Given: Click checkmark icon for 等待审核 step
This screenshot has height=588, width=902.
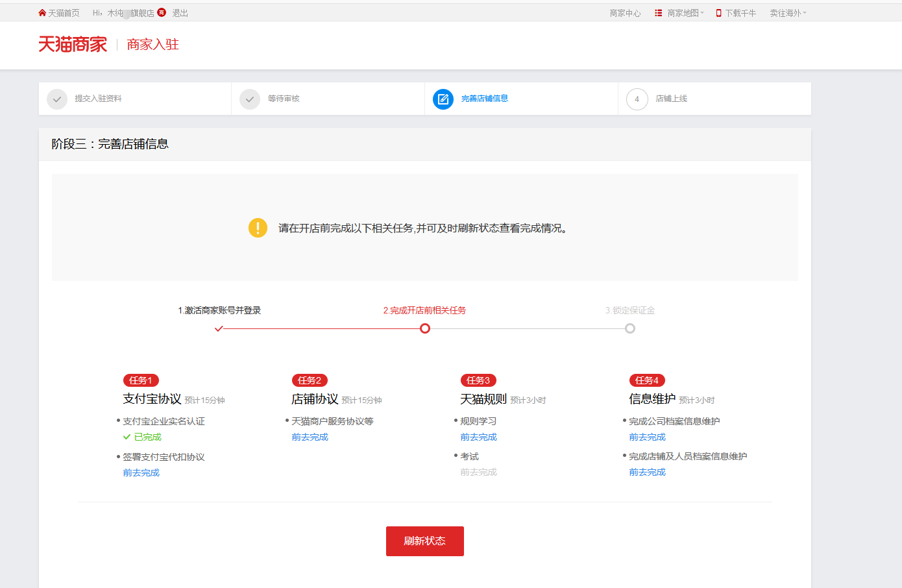Looking at the screenshot, I should [250, 99].
